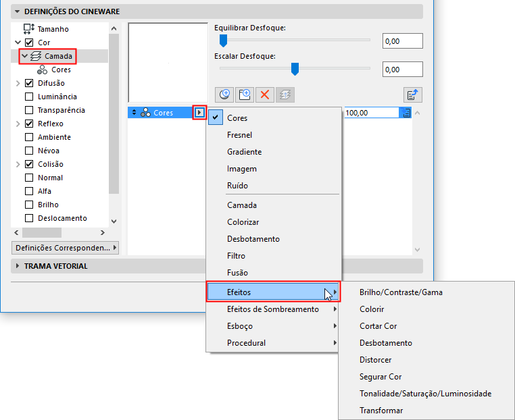Image resolution: width=515 pixels, height=420 pixels.
Task: Open the Cores layer shader dropdown arrow
Action: tap(199, 113)
